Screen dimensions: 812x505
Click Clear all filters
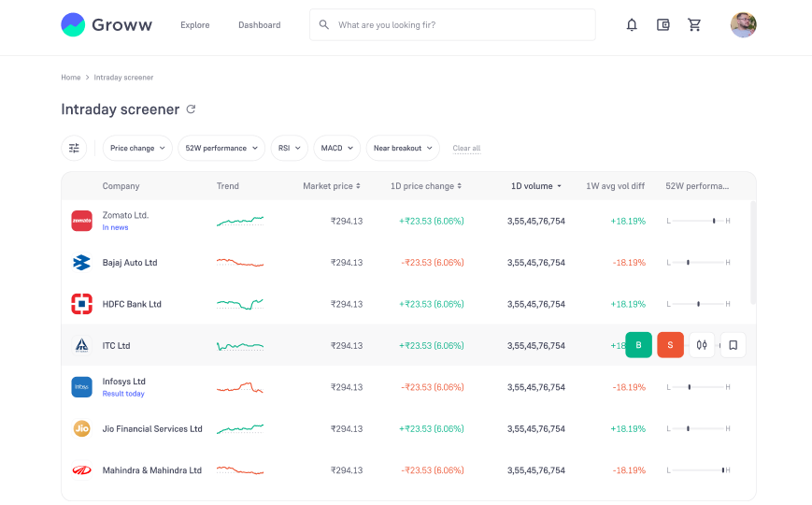[466, 149]
